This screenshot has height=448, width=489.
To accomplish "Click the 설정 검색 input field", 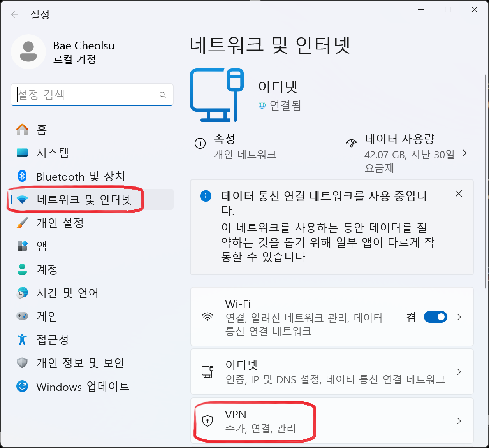I will [92, 95].
